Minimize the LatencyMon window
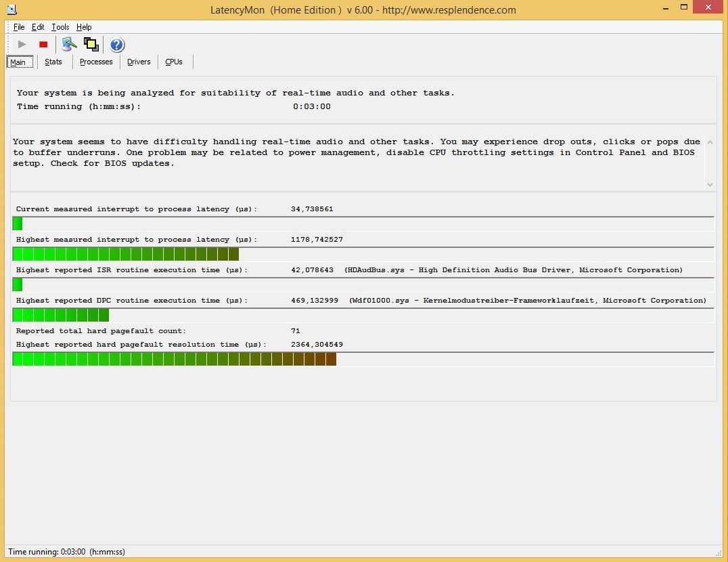The height and width of the screenshot is (562, 728). (666, 7)
